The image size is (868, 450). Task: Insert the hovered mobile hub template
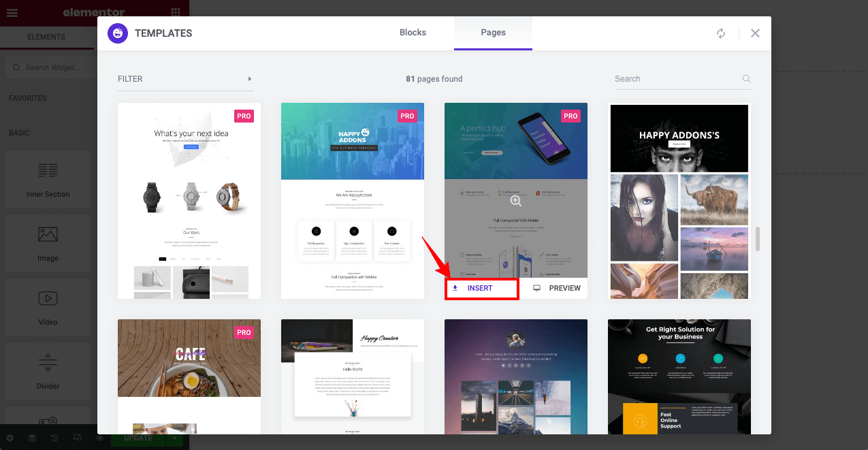coord(481,288)
